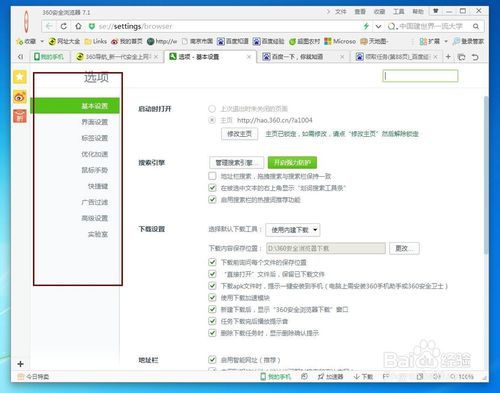This screenshot has width=500, height=393.
Task: Click the 管理搜索引擎 button
Action: point(237,163)
